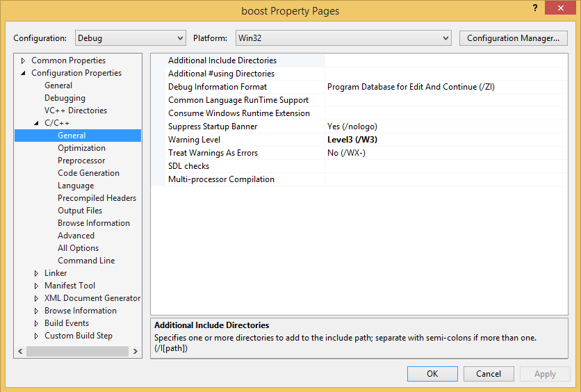Screen dimensions: 581x392
Task: Click the Configuration Manager button
Action: click(x=513, y=38)
